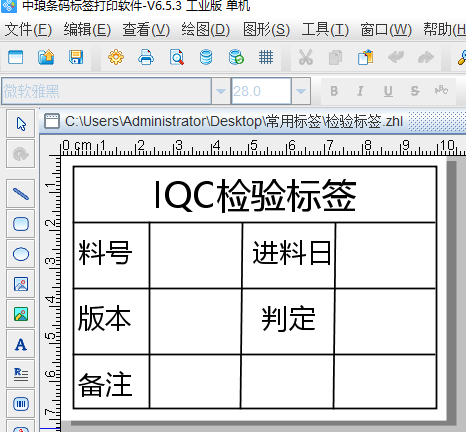Screen dimensions: 466x432
Task: Expand the font size 28.0 dropdown
Action: 301,91
